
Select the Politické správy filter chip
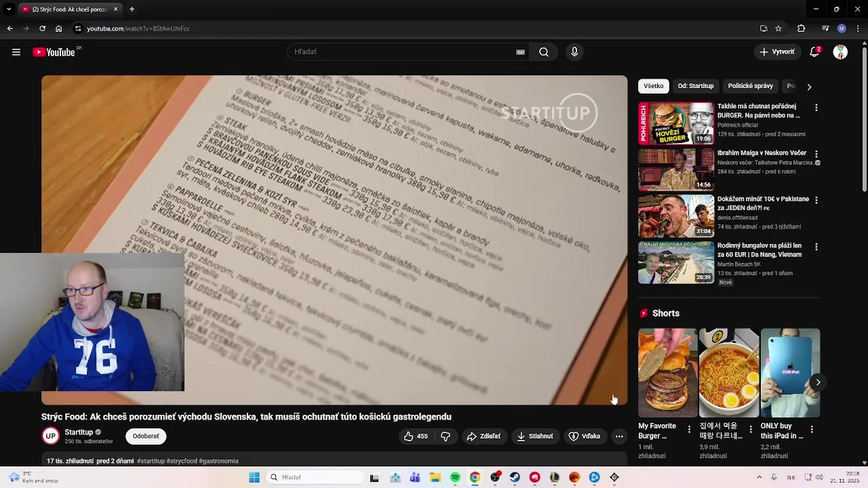point(750,86)
